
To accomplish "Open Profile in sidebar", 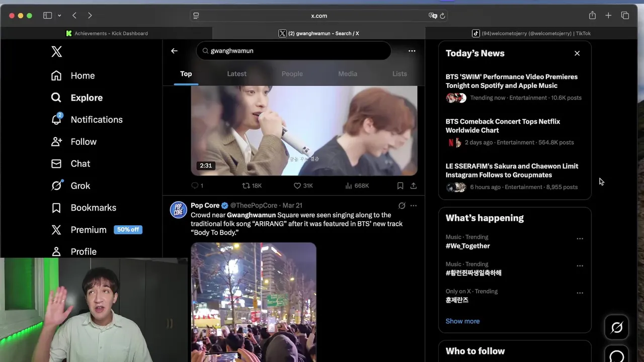I will (x=74, y=251).
